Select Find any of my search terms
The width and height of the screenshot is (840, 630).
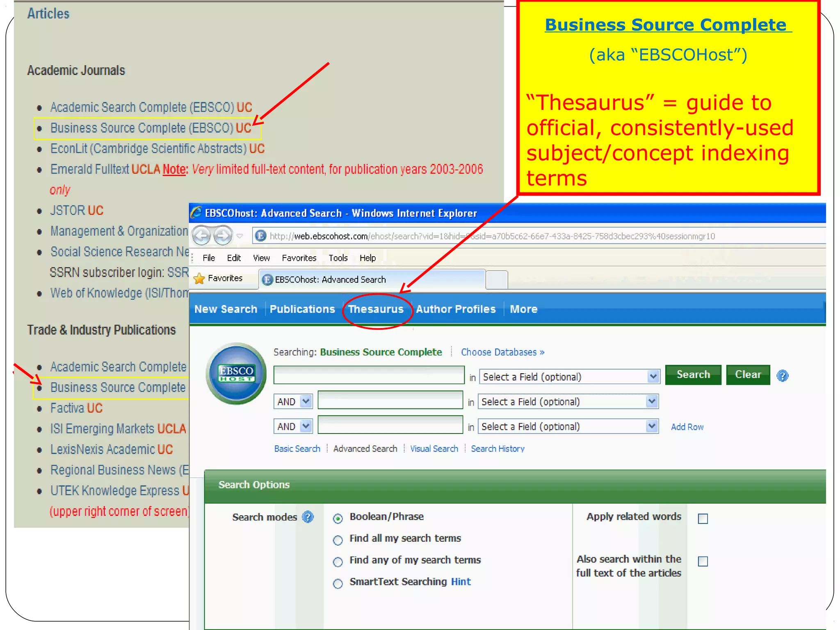tap(338, 562)
